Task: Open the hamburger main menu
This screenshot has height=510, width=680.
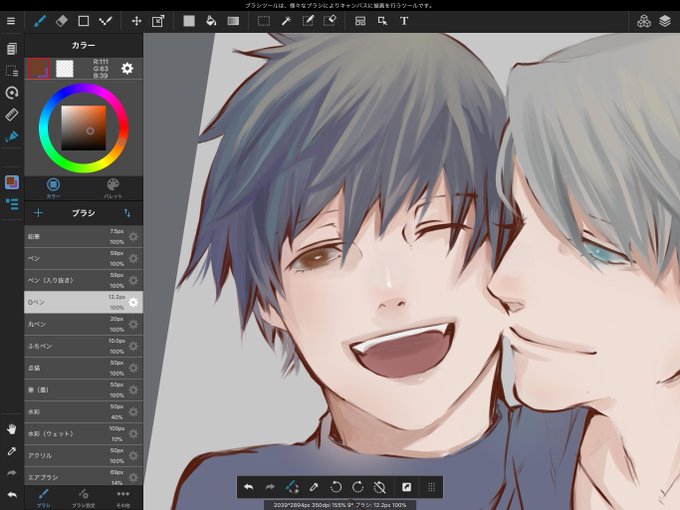Action: (x=11, y=21)
